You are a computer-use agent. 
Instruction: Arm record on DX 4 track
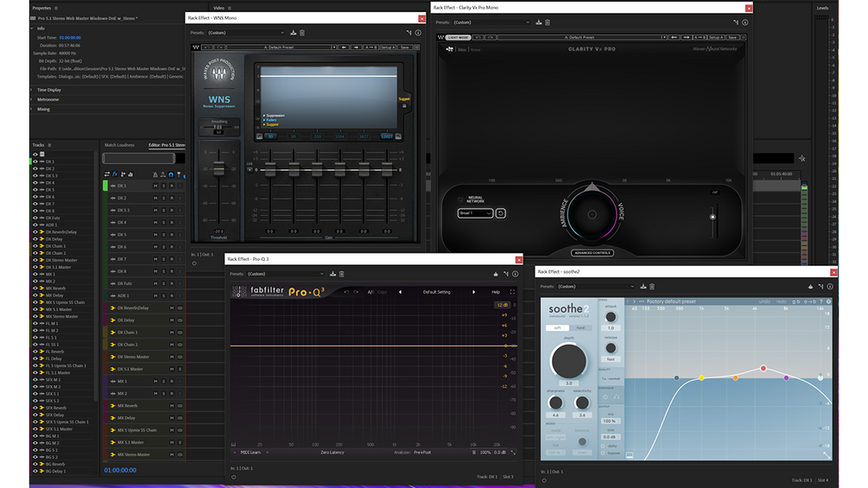(x=172, y=223)
